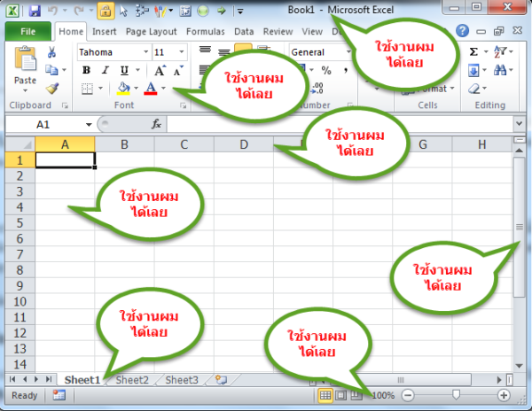Toggle Bold formatting
Screen dimensions: 532x411
[x=86, y=71]
